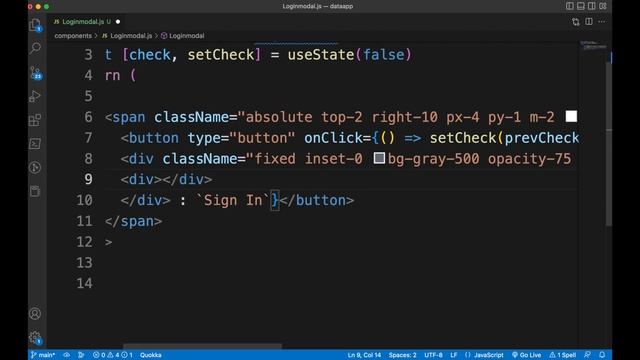Click the cloud sync icon in status bar
This screenshot has height=360, width=640.
point(67,355)
